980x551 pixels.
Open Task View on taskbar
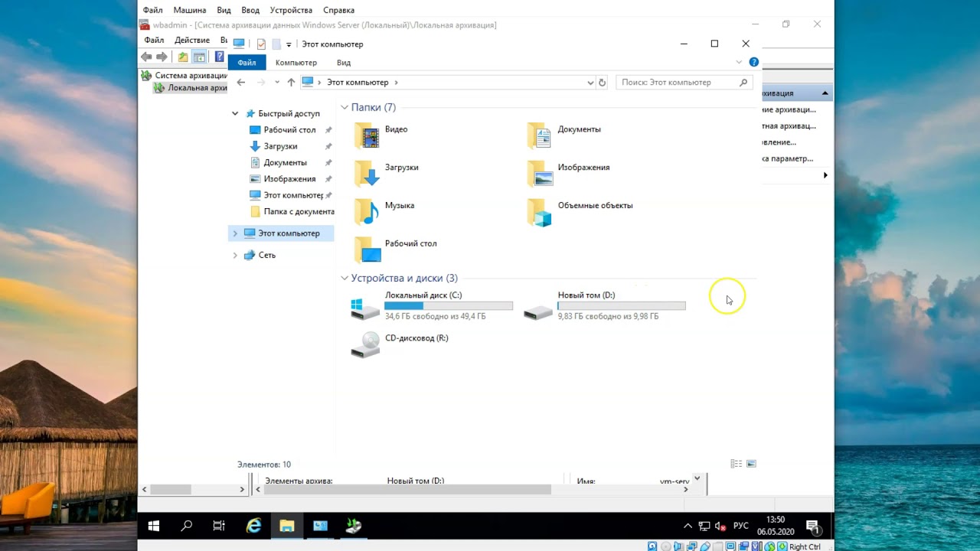(219, 526)
